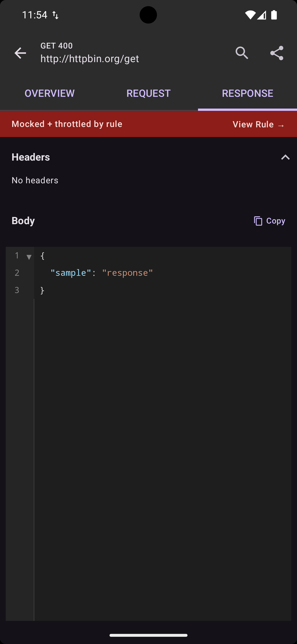This screenshot has height=644, width=297.
Task: Collapse the Headers section
Action: click(285, 157)
